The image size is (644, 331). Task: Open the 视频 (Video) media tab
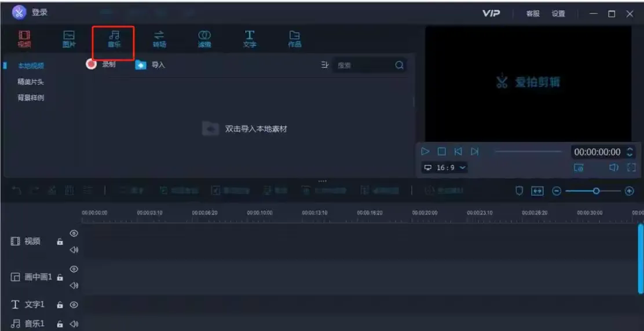(25, 39)
